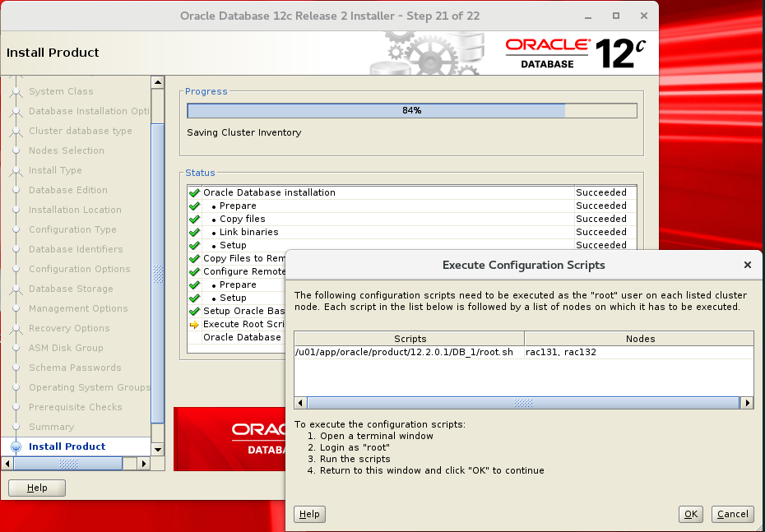Select the Configuration Type step
This screenshot has height=532, width=765.
tap(72, 229)
